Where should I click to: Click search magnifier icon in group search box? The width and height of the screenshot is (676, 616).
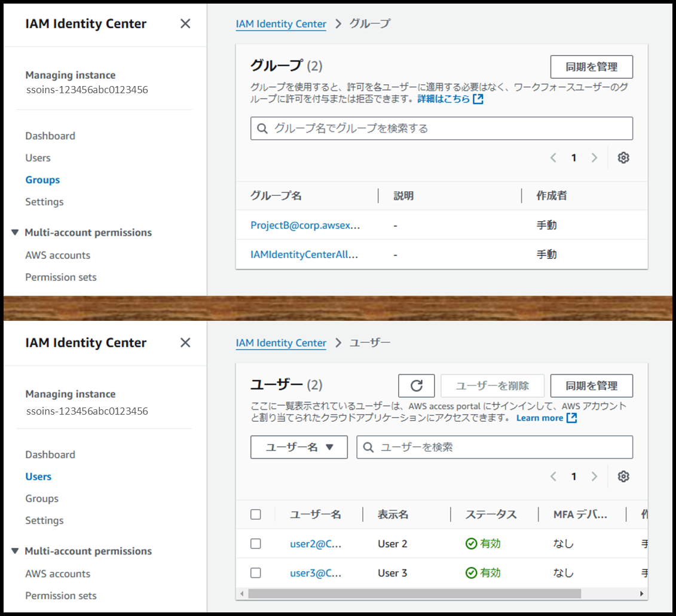pyautogui.click(x=262, y=128)
